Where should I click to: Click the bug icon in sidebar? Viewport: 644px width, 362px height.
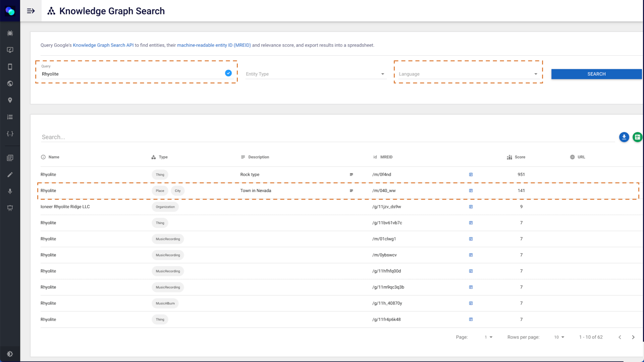tap(10, 33)
